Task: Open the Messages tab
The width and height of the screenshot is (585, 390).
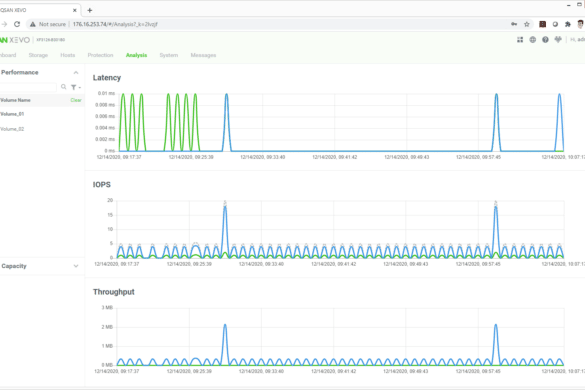Action: pos(203,55)
